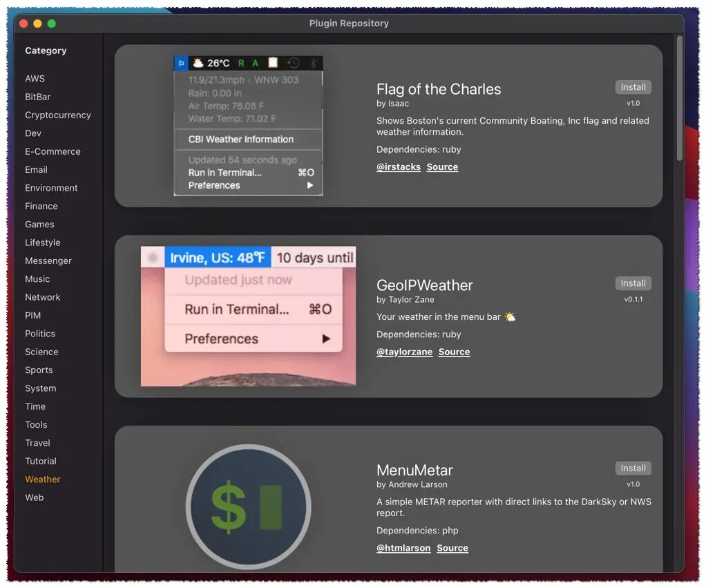The height and width of the screenshot is (588, 706).
Task: Browse Messenger plugins
Action: click(48, 260)
